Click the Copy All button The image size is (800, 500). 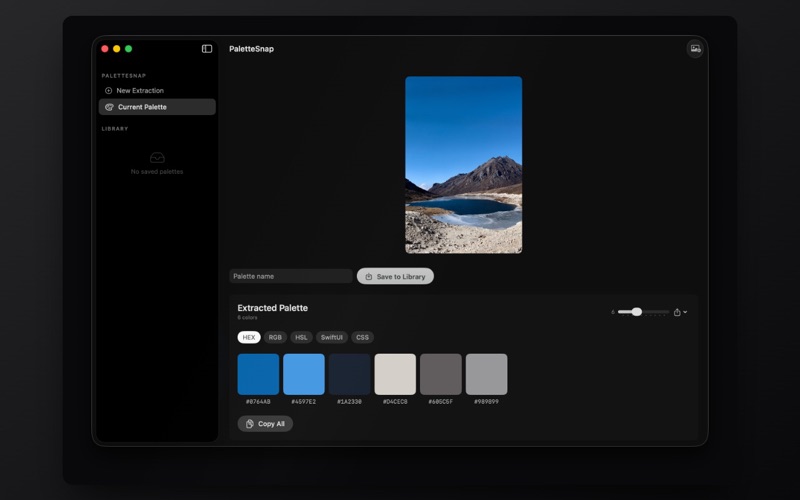pos(265,424)
